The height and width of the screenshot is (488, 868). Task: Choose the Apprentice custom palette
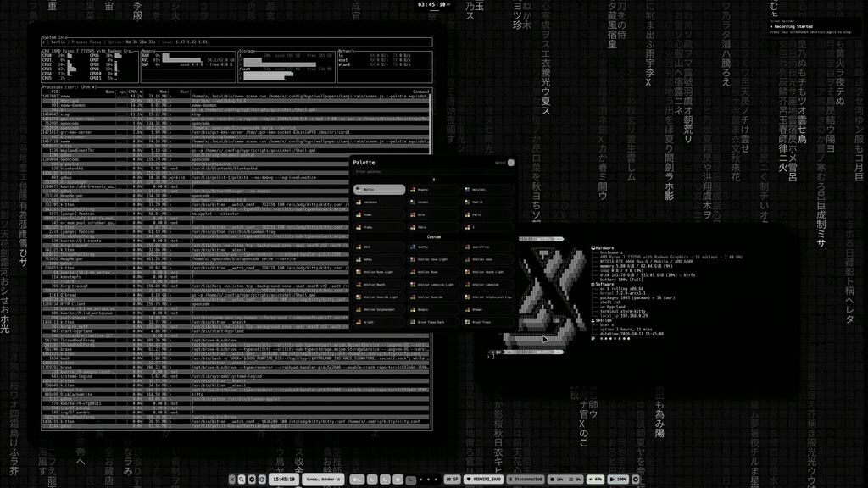tap(487, 247)
